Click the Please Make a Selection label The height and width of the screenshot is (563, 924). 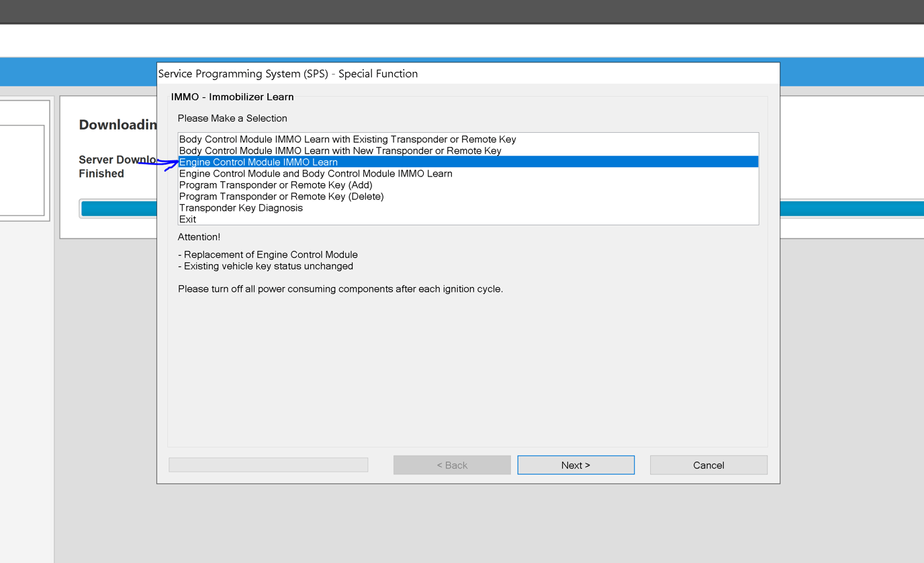click(x=232, y=118)
